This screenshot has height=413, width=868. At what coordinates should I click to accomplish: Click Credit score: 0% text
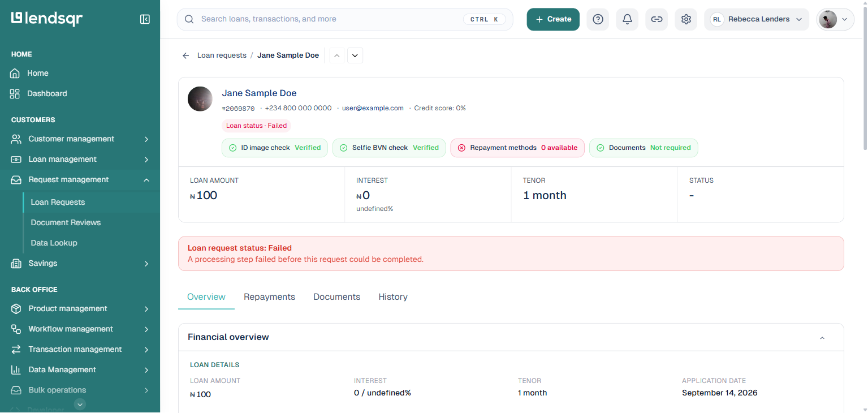pos(440,108)
